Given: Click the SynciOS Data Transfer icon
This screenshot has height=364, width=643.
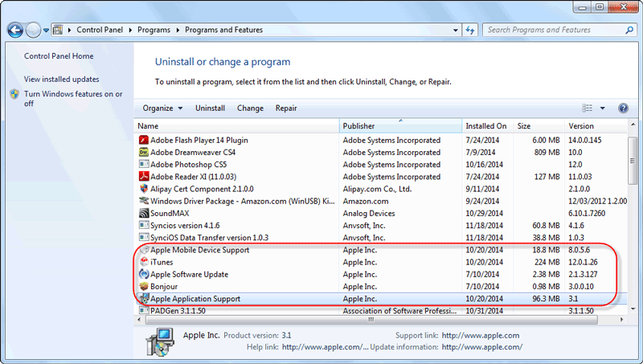Looking at the screenshot, I should [x=144, y=238].
